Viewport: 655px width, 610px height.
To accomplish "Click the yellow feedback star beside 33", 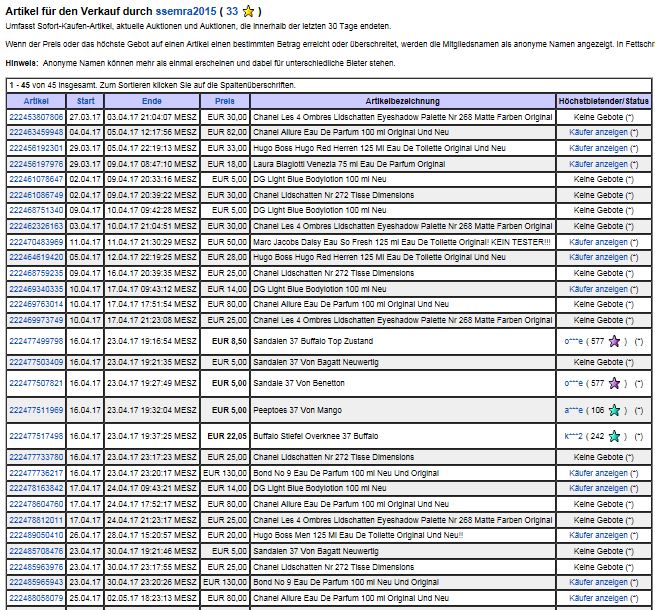I will click(x=248, y=11).
